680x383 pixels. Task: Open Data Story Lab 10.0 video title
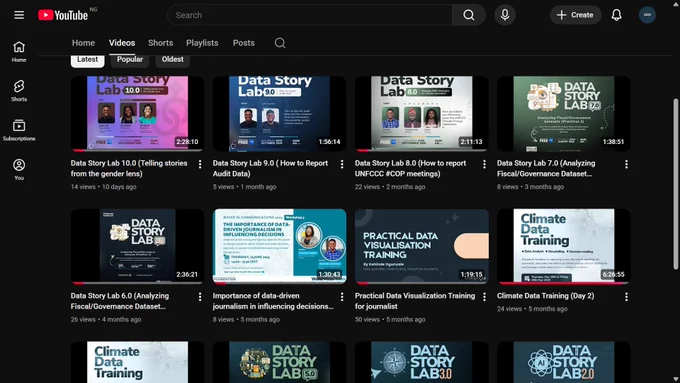pyautogui.click(x=129, y=168)
